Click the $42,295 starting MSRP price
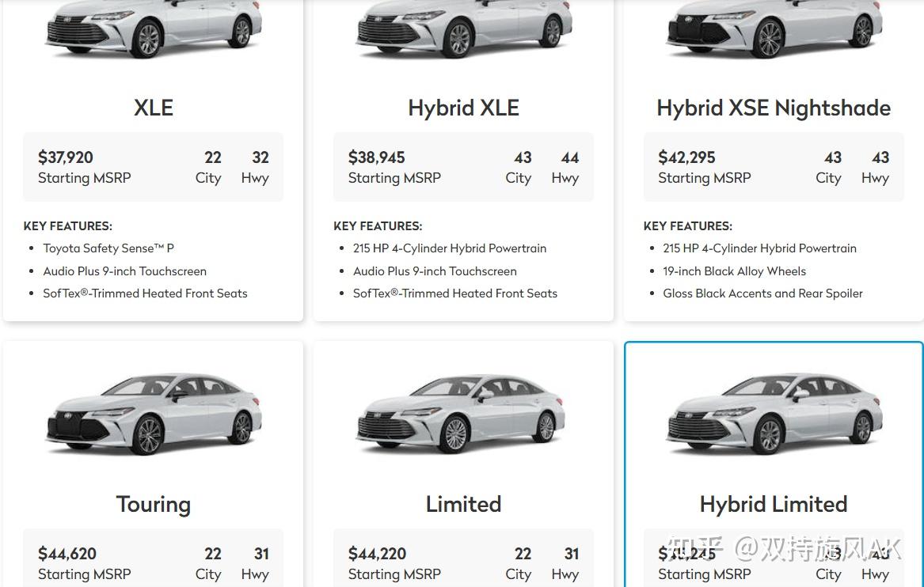Image resolution: width=924 pixels, height=587 pixels. coord(686,157)
